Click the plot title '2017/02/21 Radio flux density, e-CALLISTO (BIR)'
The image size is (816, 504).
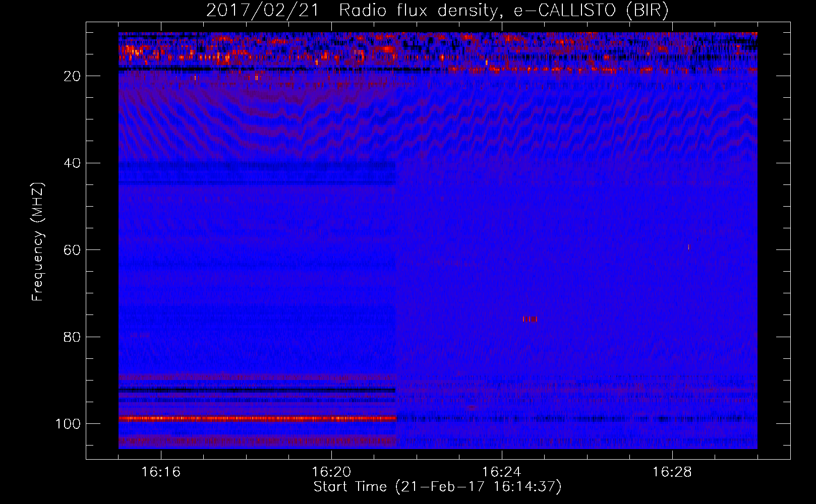pyautogui.click(x=437, y=11)
